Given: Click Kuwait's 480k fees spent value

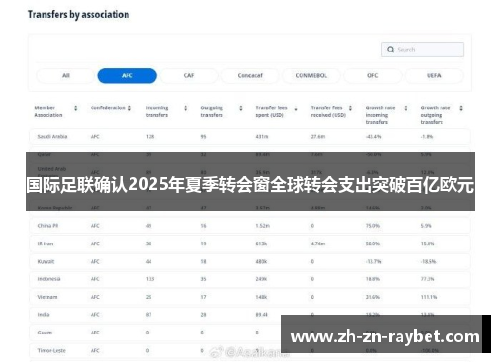Looking at the screenshot, I should click(x=261, y=261).
